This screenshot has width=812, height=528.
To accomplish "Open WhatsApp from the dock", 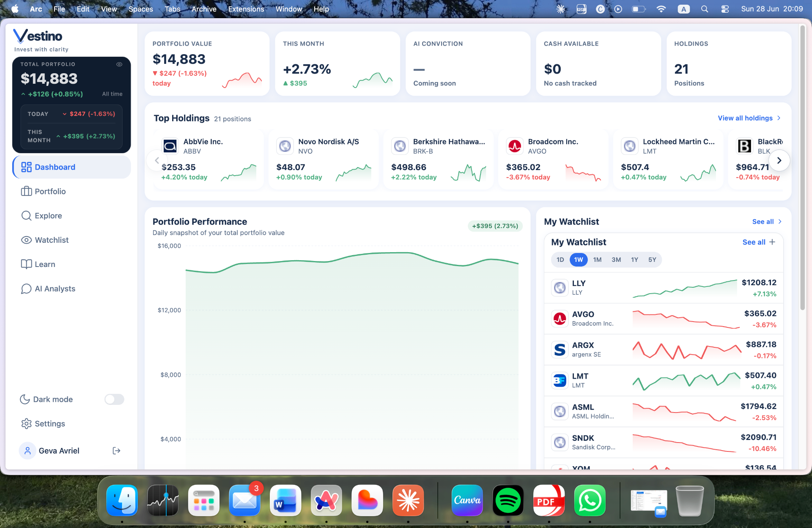I will coord(590,500).
